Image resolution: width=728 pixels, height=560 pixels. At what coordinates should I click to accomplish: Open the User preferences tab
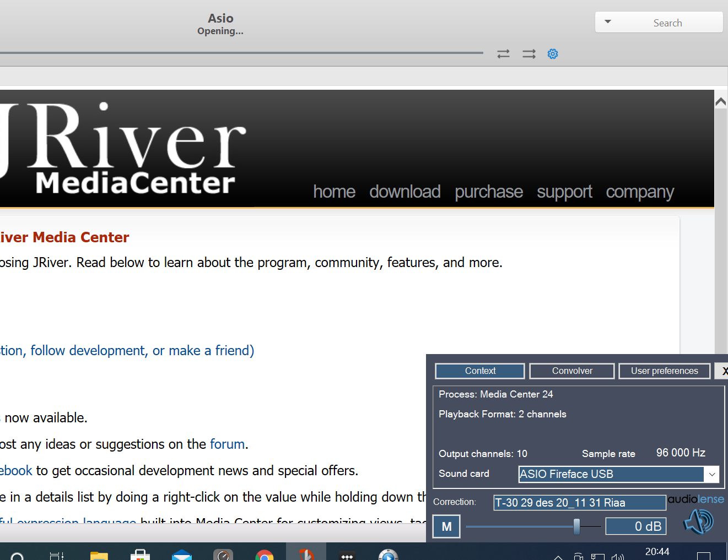(x=664, y=371)
